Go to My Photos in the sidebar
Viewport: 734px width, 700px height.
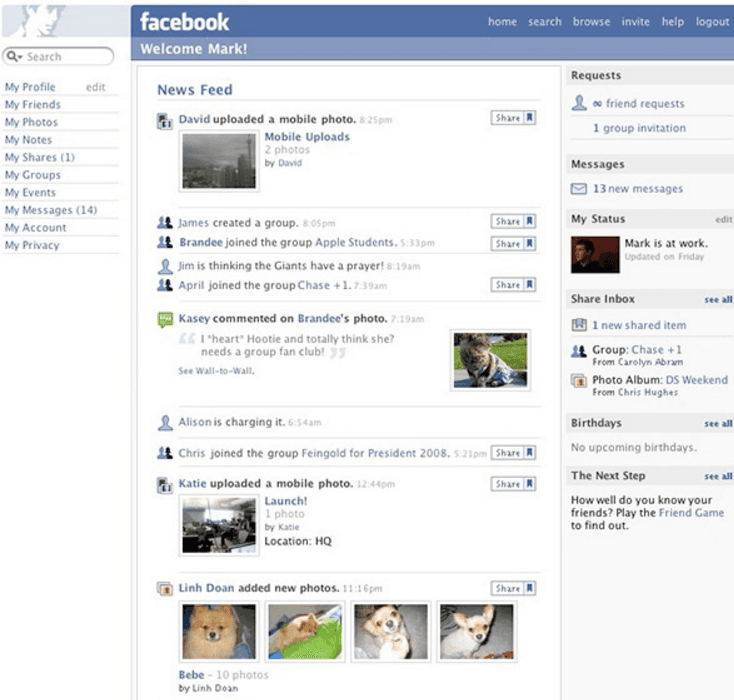coord(31,122)
